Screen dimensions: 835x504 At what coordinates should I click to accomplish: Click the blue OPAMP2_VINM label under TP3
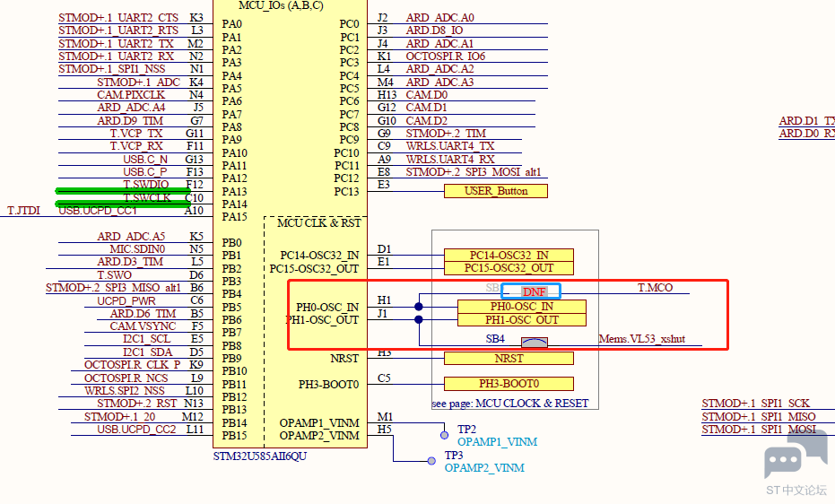[x=484, y=468]
